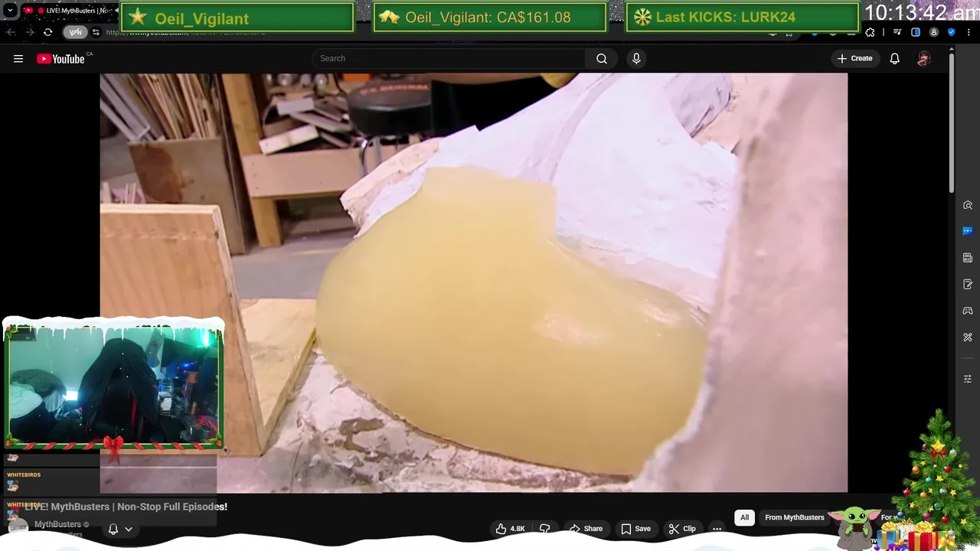Click the magnifier search button

click(x=602, y=58)
